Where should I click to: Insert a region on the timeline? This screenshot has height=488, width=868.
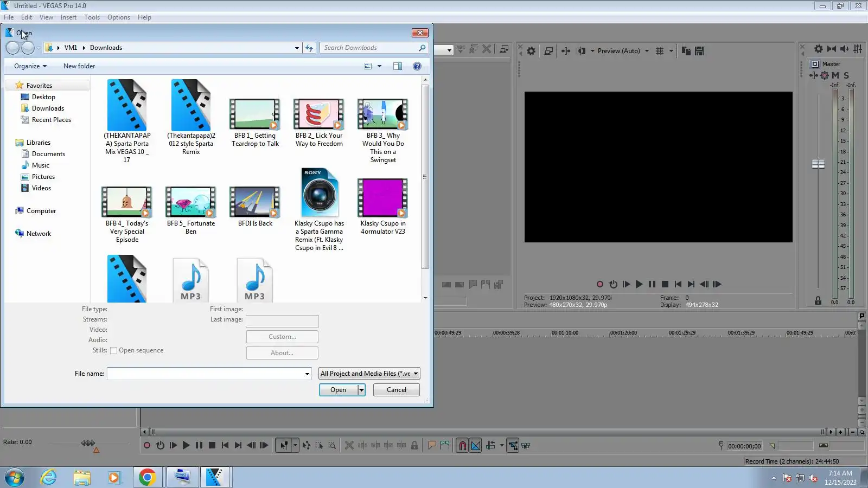point(445,446)
